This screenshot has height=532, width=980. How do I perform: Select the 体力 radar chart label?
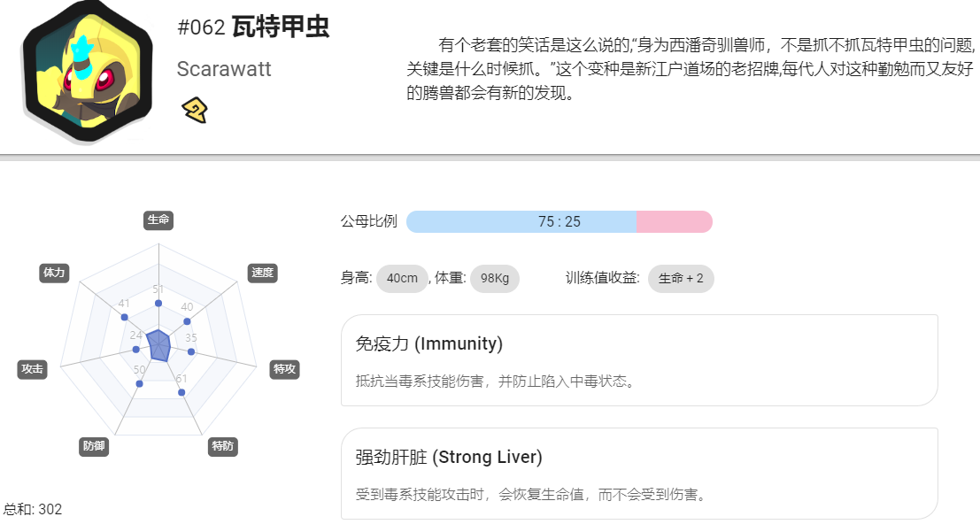pyautogui.click(x=54, y=273)
